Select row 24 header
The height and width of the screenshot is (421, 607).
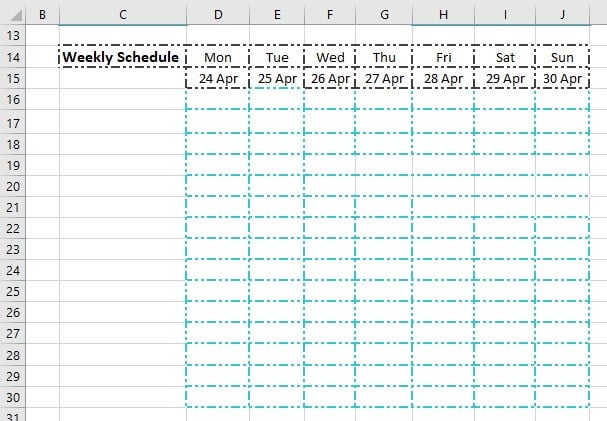pyautogui.click(x=13, y=270)
